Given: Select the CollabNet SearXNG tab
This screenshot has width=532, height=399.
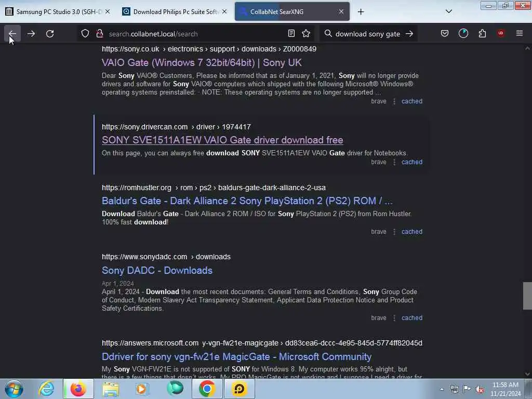Looking at the screenshot, I should point(292,11).
